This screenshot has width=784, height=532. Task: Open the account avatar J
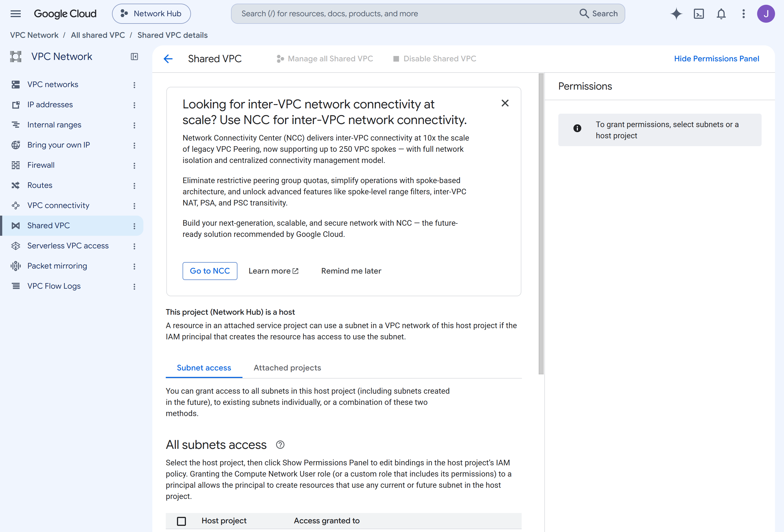coord(766,13)
